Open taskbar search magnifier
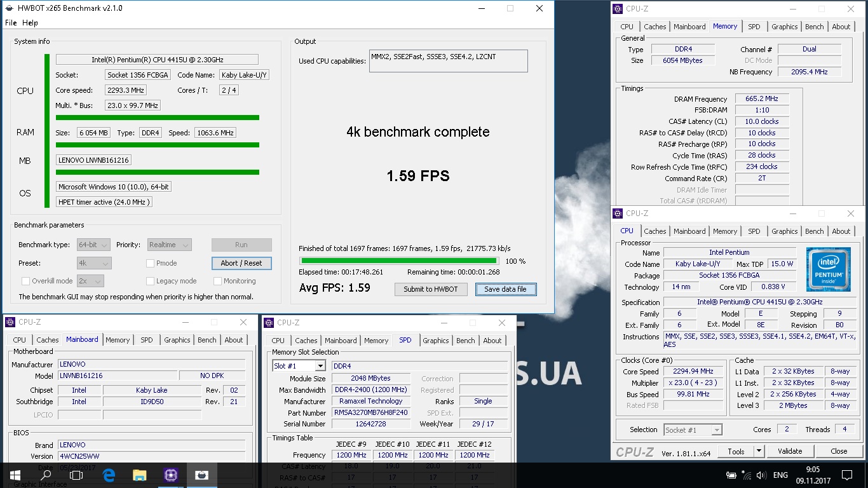868x488 pixels. tap(46, 475)
